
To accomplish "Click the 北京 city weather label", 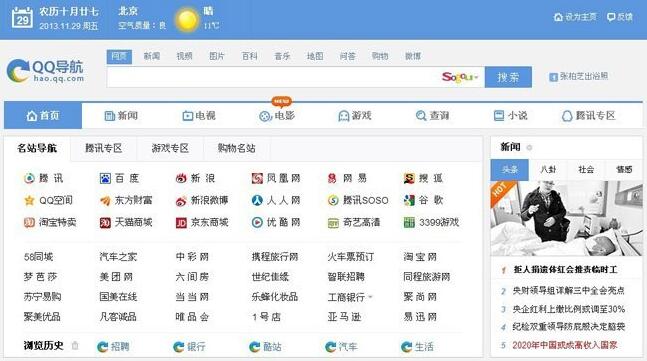I will click(x=128, y=11).
